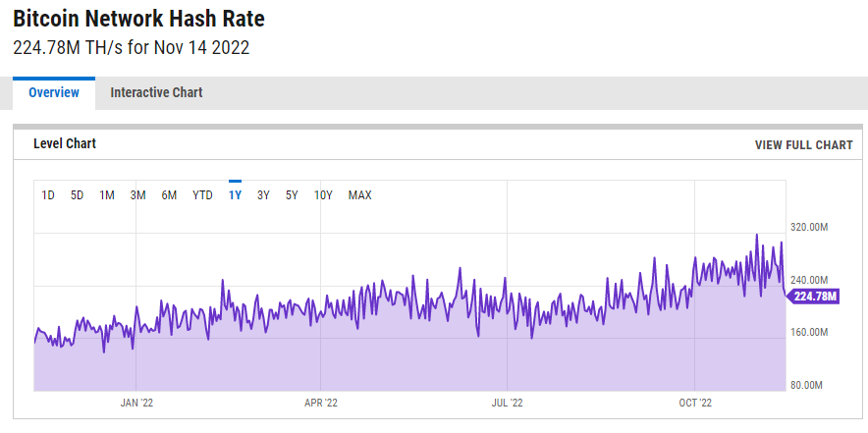This screenshot has width=868, height=433.
Task: Click the 240.00M axis label
Action: [x=808, y=280]
